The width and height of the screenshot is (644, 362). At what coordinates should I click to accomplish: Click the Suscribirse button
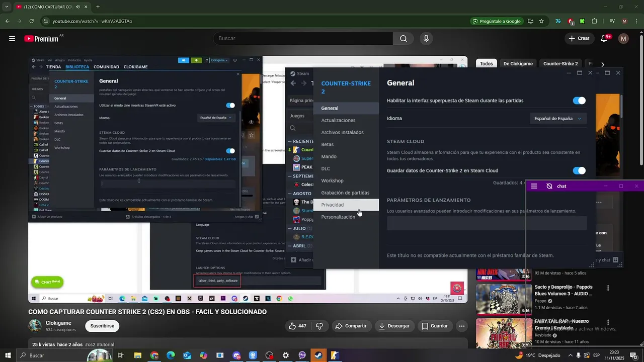click(x=102, y=326)
